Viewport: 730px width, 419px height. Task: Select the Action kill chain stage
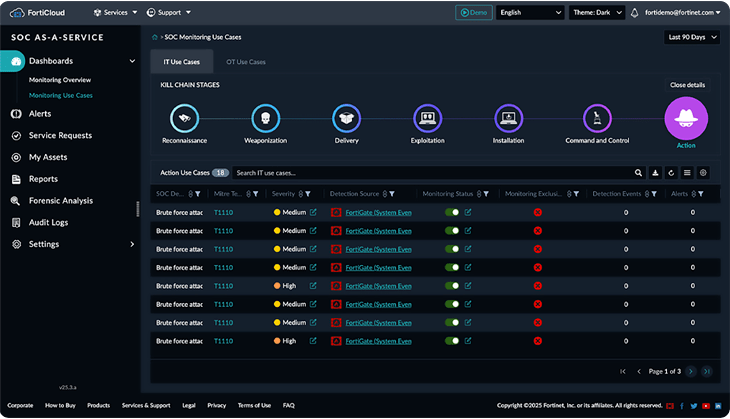coord(686,118)
